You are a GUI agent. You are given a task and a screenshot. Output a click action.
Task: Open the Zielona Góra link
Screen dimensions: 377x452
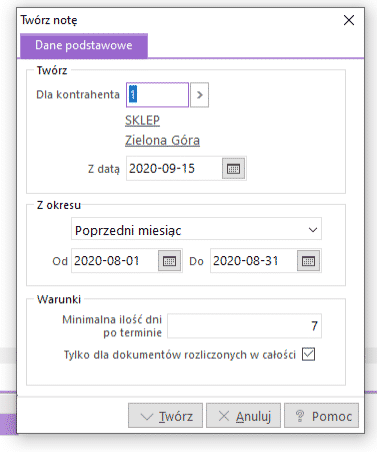pos(162,140)
